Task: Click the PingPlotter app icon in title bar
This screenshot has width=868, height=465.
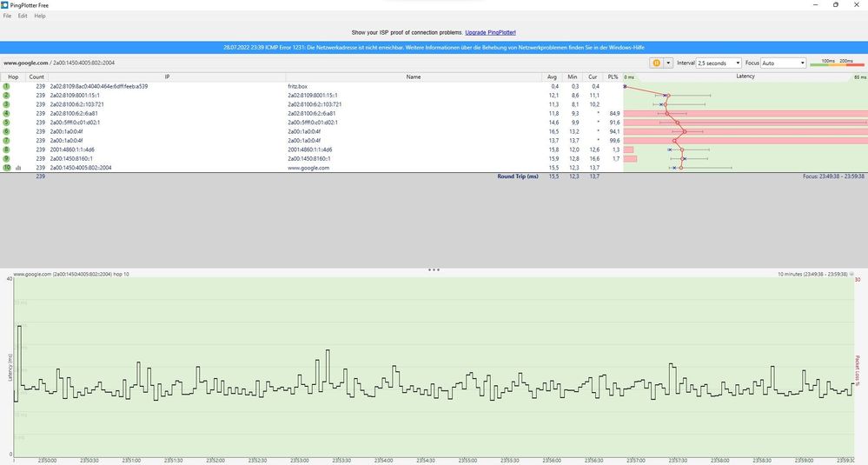Action: (x=4, y=5)
